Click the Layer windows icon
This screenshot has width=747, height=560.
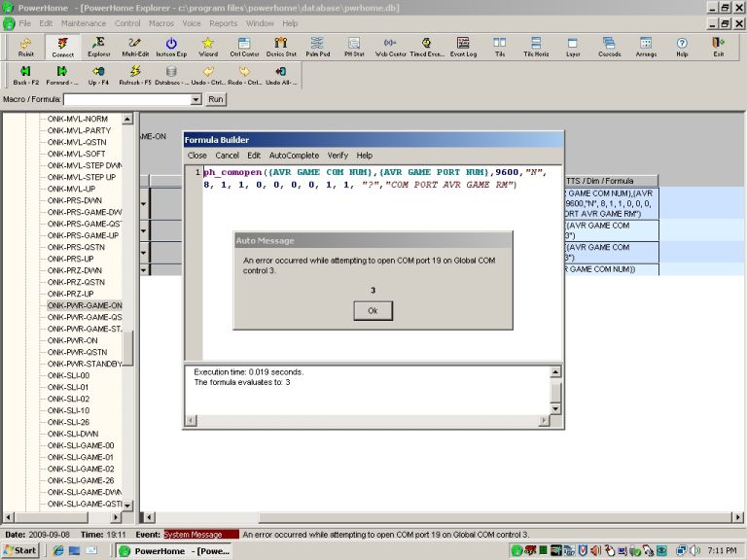tap(573, 47)
